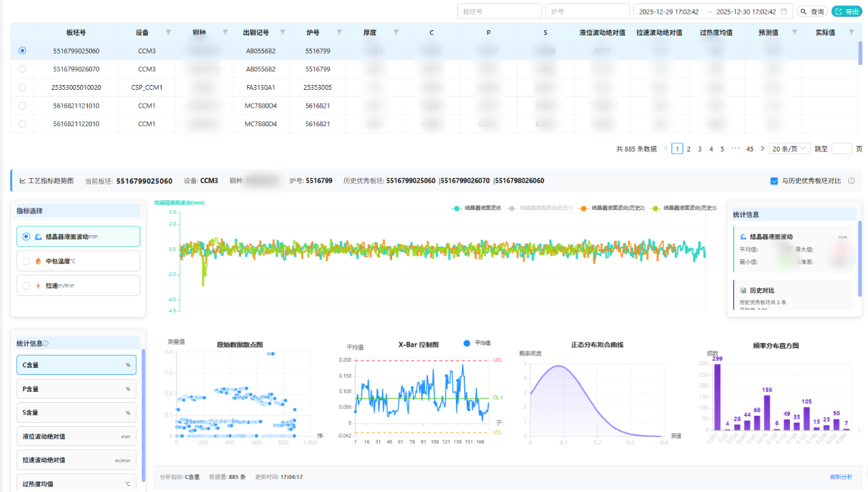Viewport: 868px width, 492px height.
Task: Select the P含量 statistic item
Action: (76, 389)
